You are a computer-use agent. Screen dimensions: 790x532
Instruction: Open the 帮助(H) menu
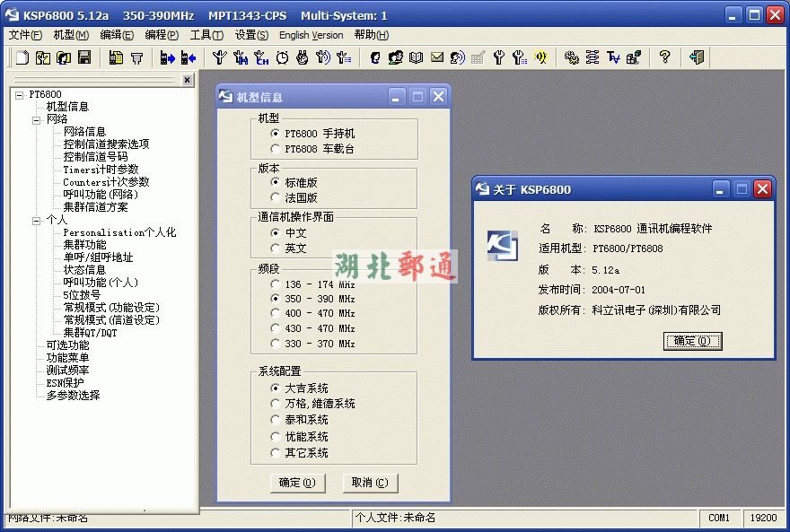click(x=372, y=35)
